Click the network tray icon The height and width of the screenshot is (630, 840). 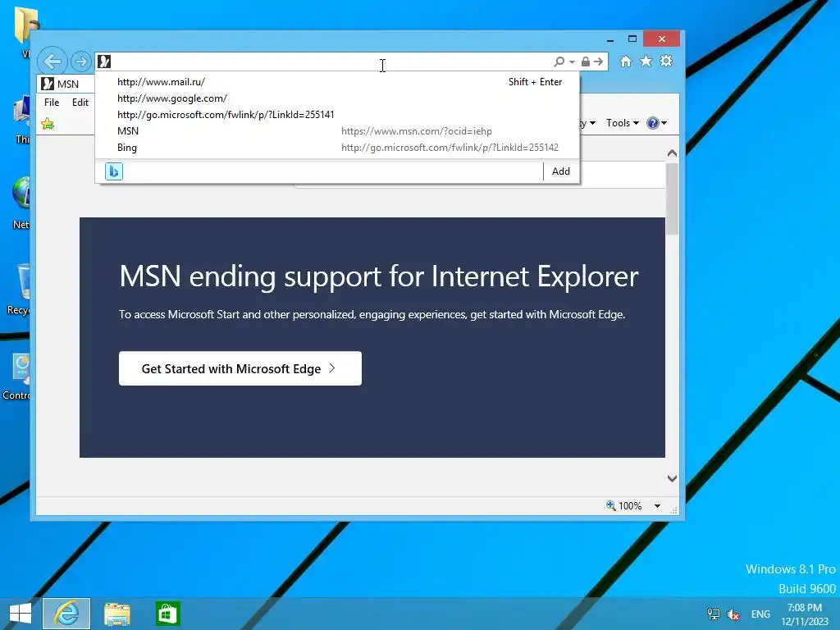[714, 614]
